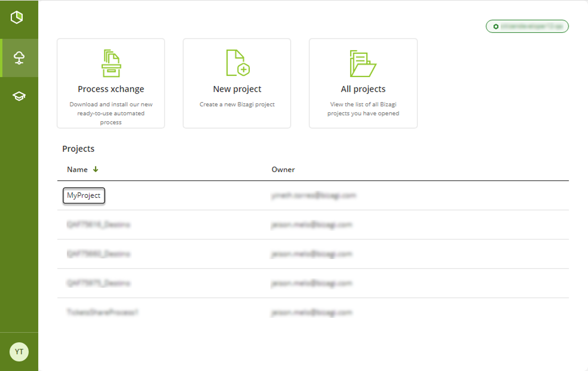The image size is (588, 371).
Task: Click the blurred green badge at top right
Action: pyautogui.click(x=527, y=26)
